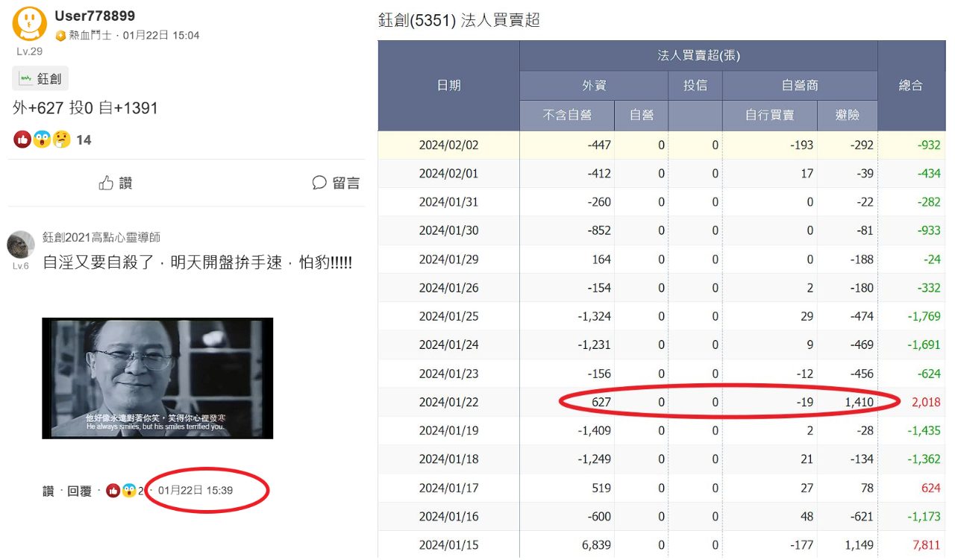Select the 2024/01/24 date cell
Viewport: 955px width, 560px height.
coord(448,345)
